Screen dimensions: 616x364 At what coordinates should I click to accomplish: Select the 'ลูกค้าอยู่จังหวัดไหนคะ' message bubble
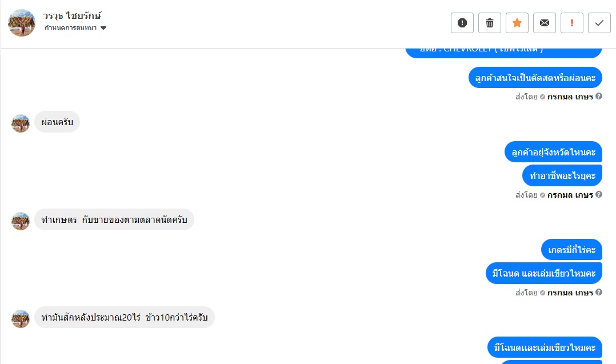[553, 152]
